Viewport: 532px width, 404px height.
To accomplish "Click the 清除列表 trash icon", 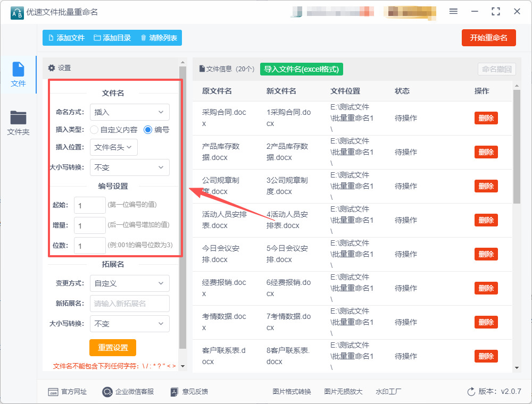I will click(x=143, y=38).
